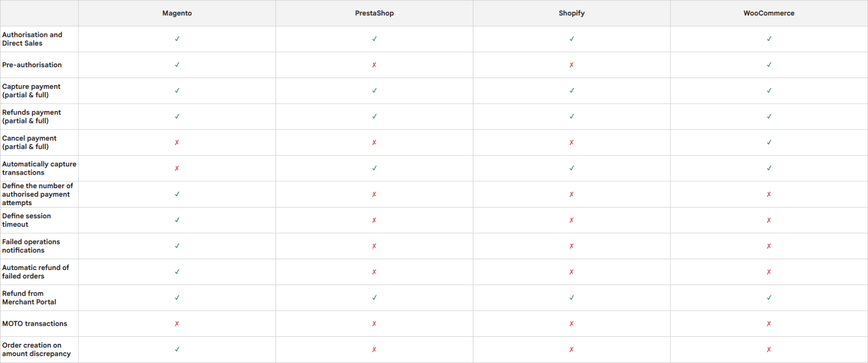
Task: Click Magento's Authorisation and Direct Sales checkmark
Action: [177, 39]
